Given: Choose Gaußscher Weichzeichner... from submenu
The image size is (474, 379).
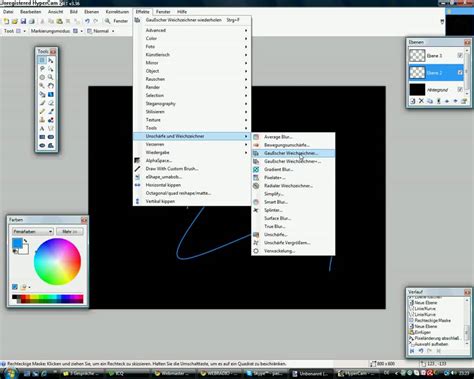Looking at the screenshot, I should pos(293,153).
